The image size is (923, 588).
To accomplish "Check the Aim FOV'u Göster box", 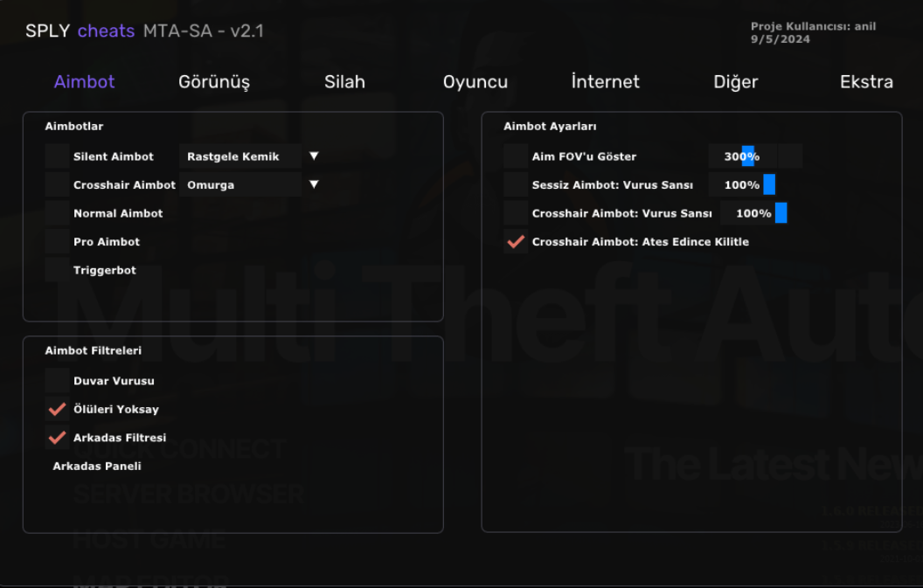I will tap(516, 156).
